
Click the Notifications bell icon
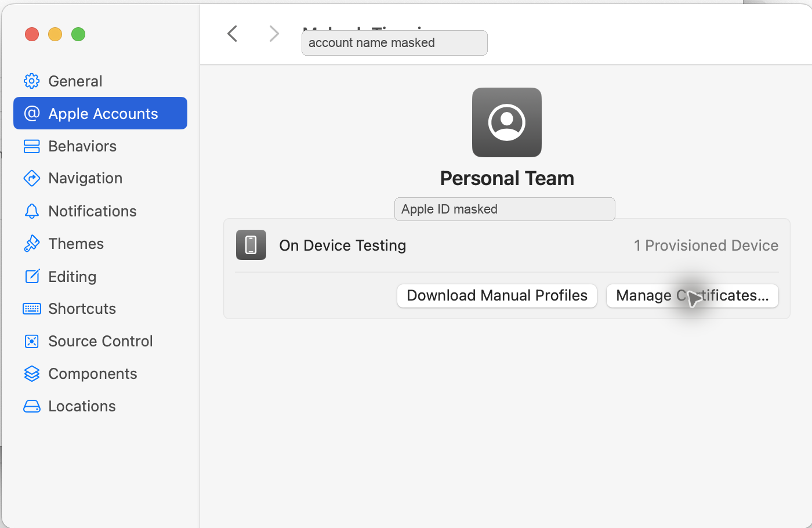(x=32, y=211)
